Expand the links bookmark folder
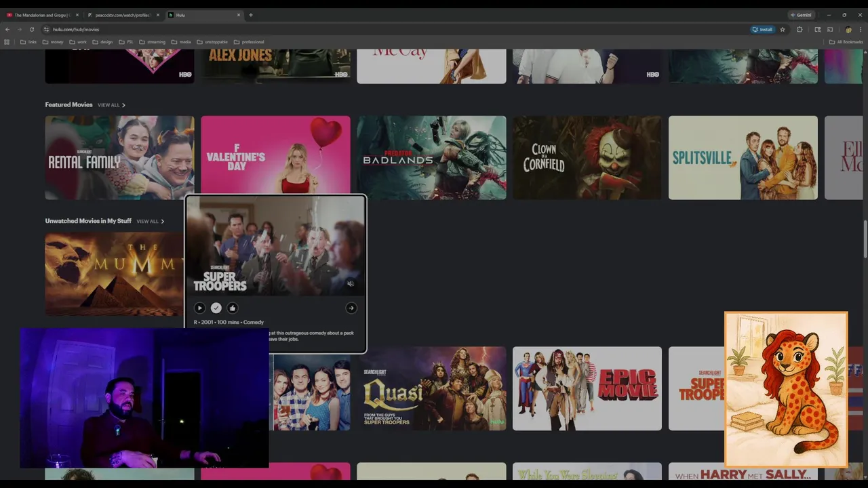The height and width of the screenshot is (488, 868). tap(28, 42)
